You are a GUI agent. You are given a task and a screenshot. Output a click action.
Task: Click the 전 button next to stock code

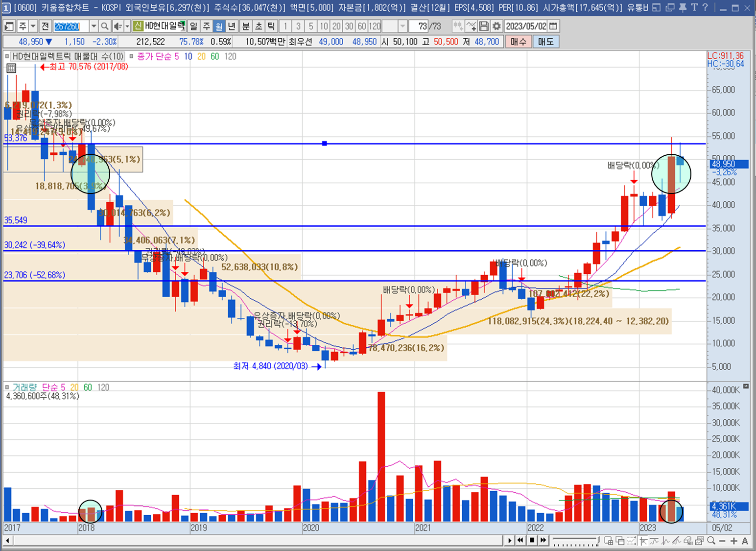[x=45, y=26]
